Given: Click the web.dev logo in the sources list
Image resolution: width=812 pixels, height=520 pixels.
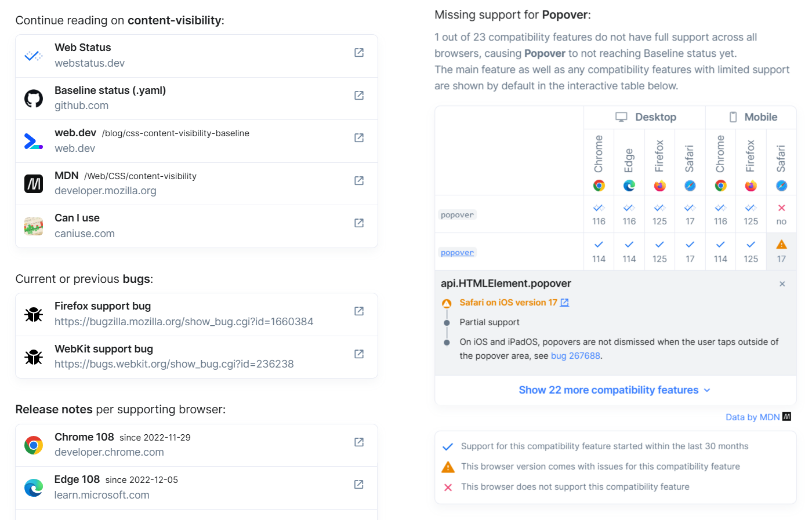Looking at the screenshot, I should (x=33, y=140).
